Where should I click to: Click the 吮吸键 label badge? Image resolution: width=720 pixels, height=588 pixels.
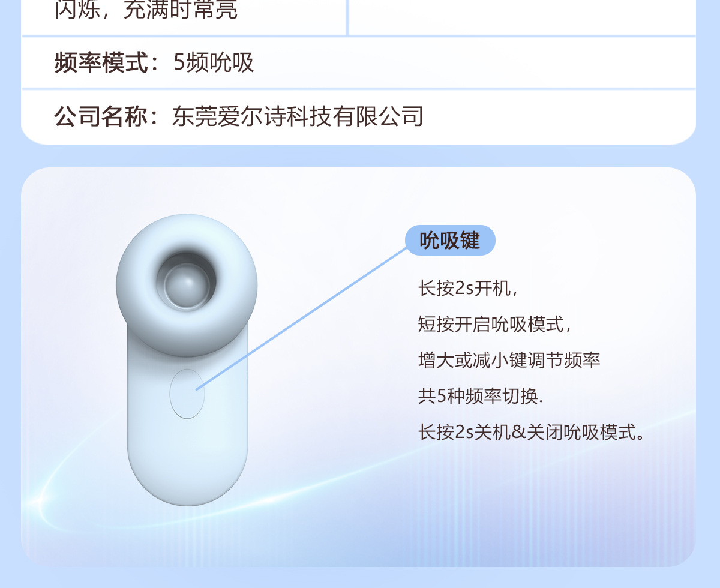(450, 241)
